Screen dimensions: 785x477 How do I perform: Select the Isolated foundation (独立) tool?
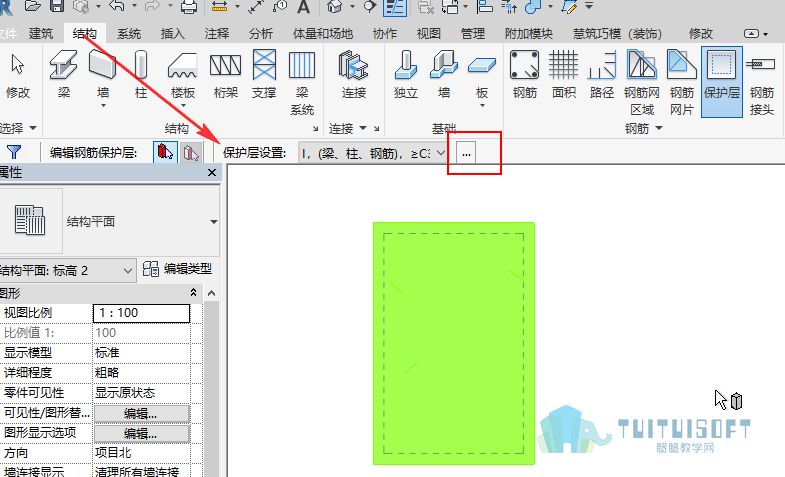pos(406,75)
